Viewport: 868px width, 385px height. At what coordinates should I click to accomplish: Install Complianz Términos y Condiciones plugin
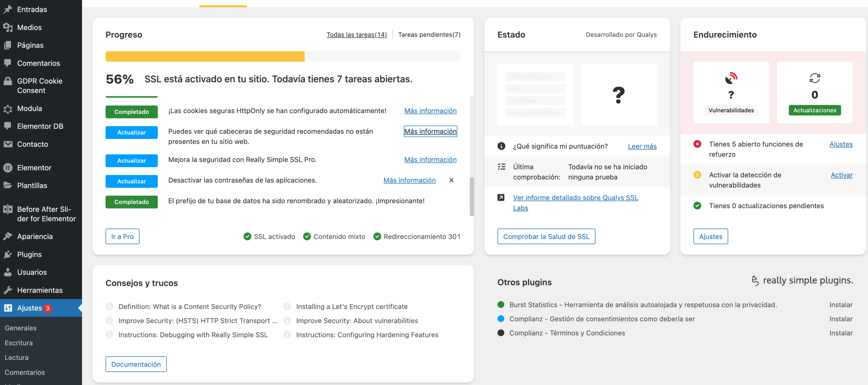841,333
